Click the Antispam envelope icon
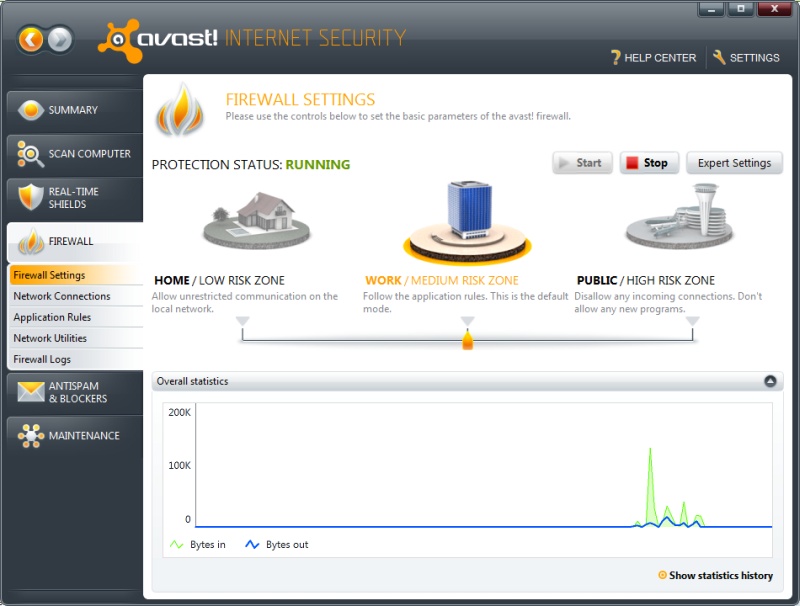800x606 pixels. pos(31,392)
